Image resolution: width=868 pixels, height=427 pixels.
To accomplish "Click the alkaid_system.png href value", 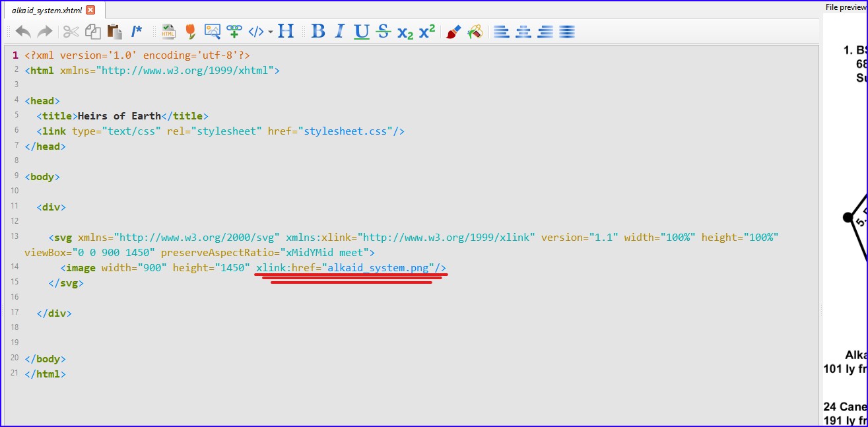I will click(x=379, y=268).
